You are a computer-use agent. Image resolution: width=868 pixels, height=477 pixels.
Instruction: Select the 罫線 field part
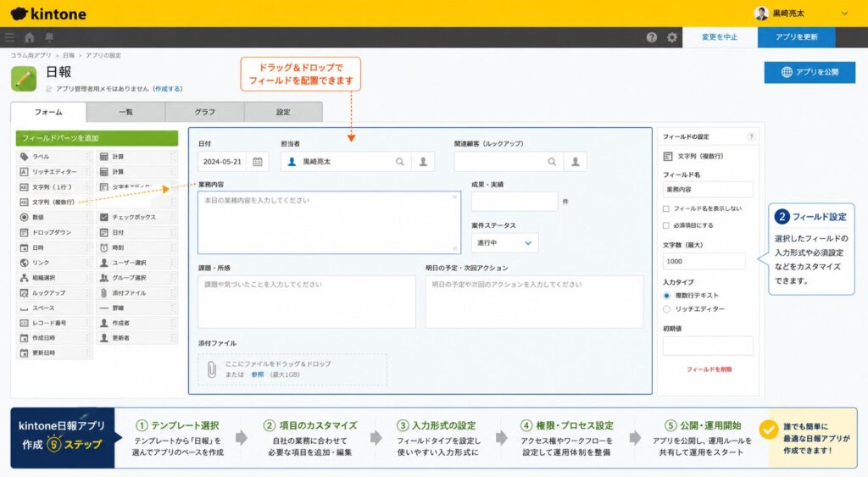(136, 308)
